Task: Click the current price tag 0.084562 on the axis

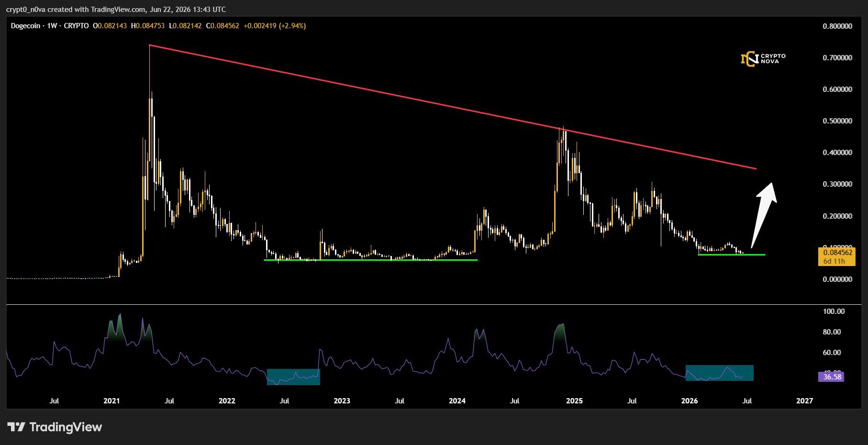Action: (837, 253)
